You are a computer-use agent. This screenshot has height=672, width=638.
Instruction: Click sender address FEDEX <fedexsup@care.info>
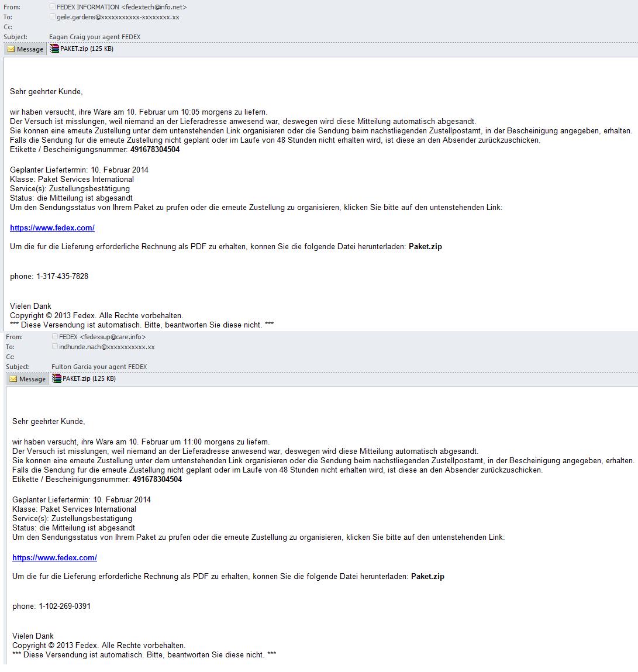pyautogui.click(x=102, y=337)
